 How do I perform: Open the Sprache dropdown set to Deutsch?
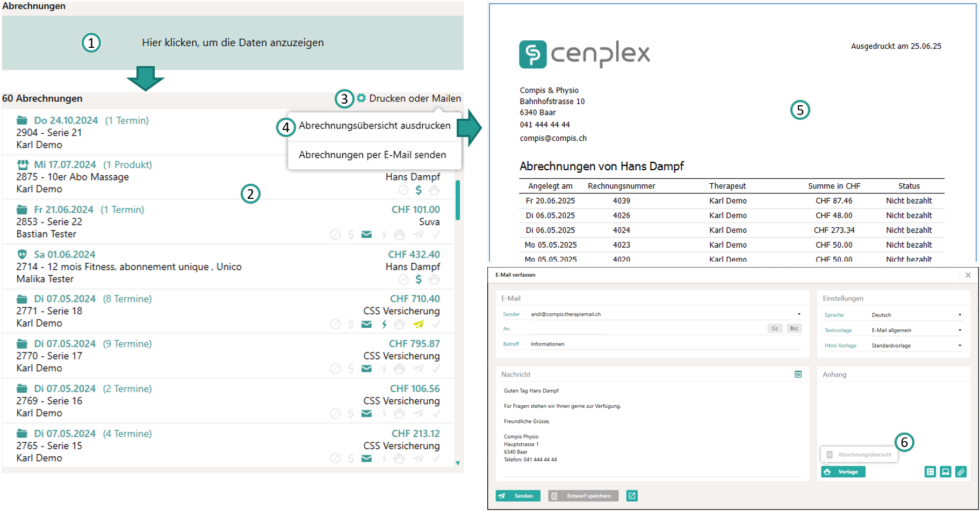coord(916,315)
